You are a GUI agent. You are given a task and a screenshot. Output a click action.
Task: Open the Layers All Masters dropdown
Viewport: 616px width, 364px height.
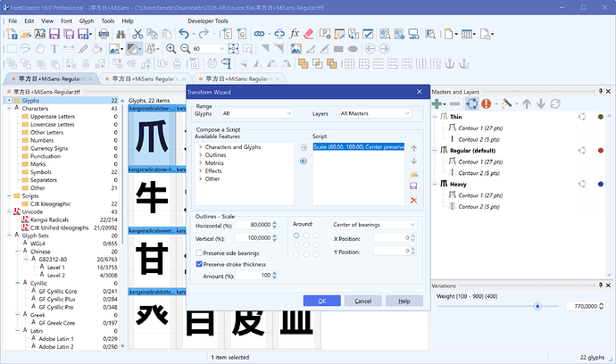[375, 113]
